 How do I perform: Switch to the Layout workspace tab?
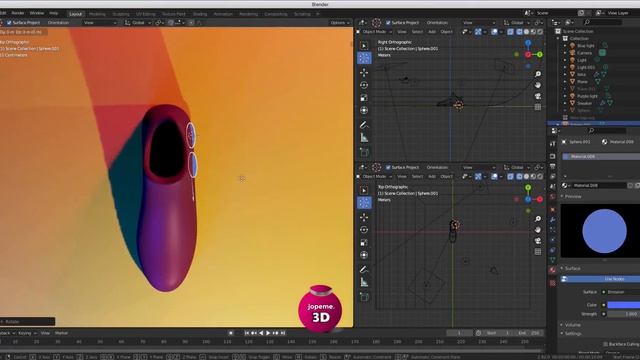point(76,14)
